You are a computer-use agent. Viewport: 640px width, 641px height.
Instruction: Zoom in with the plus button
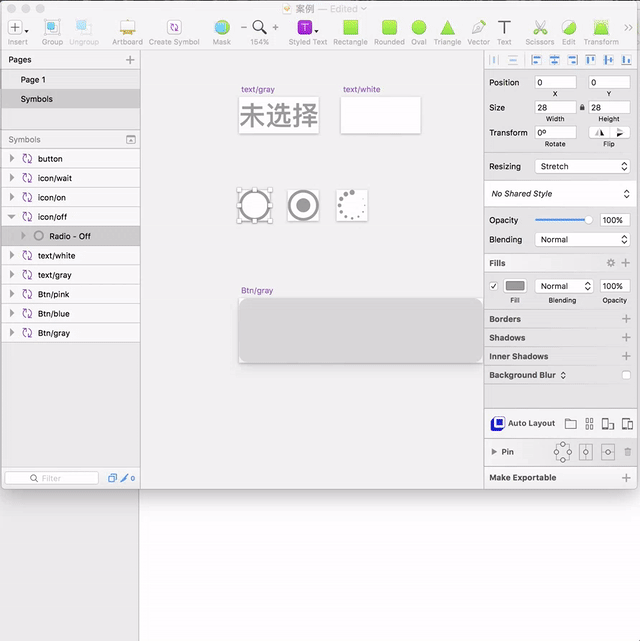(x=275, y=27)
